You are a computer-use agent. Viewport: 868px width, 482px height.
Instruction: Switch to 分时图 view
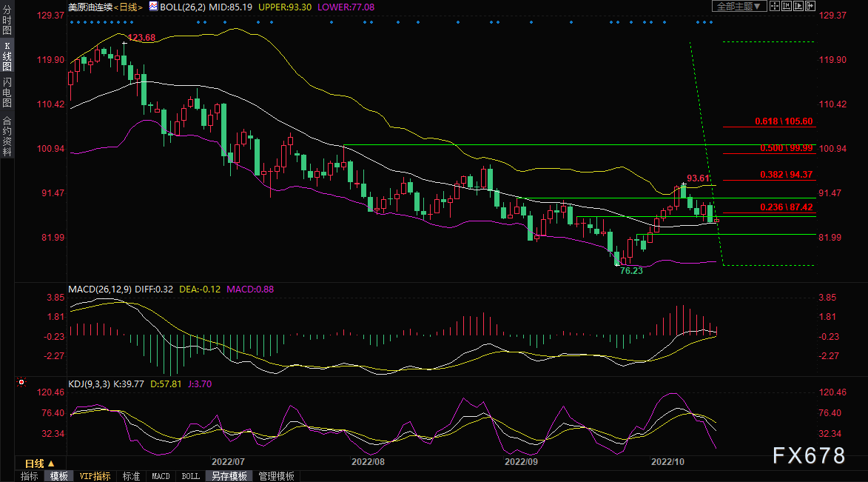point(7,20)
